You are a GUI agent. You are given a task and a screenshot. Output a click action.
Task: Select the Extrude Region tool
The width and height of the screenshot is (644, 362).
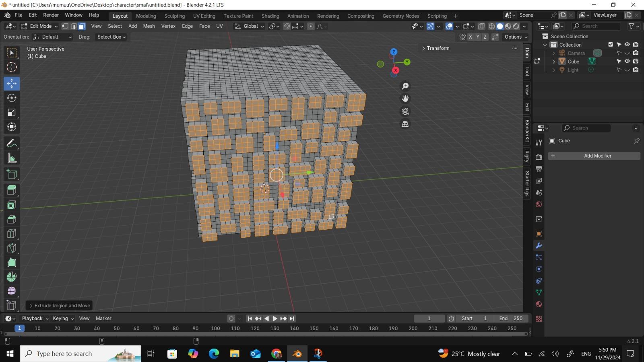12,190
